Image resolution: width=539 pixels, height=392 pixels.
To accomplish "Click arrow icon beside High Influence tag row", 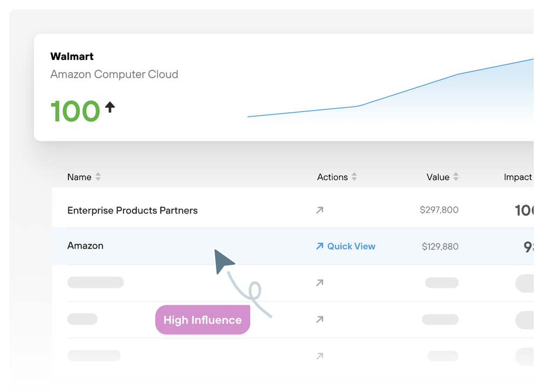I will click(320, 319).
